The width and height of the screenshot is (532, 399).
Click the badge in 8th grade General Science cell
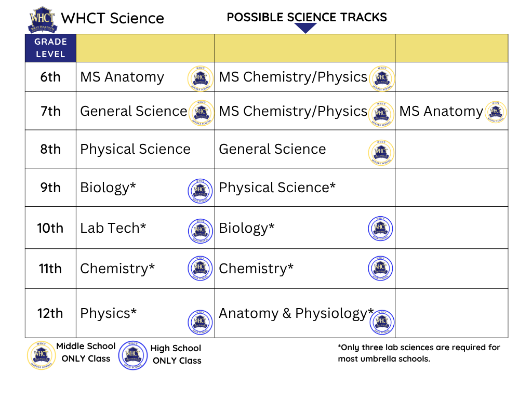(381, 153)
